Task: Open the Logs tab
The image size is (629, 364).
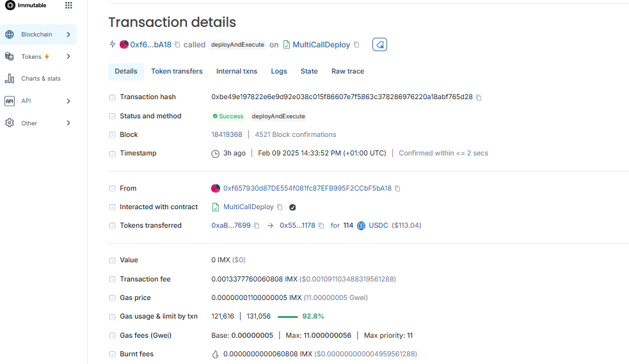Action: click(279, 72)
